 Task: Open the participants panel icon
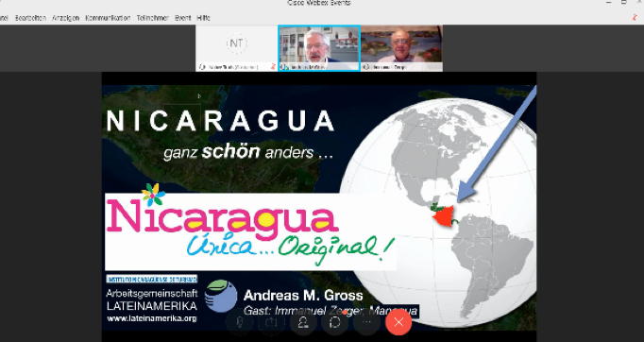tap(303, 322)
